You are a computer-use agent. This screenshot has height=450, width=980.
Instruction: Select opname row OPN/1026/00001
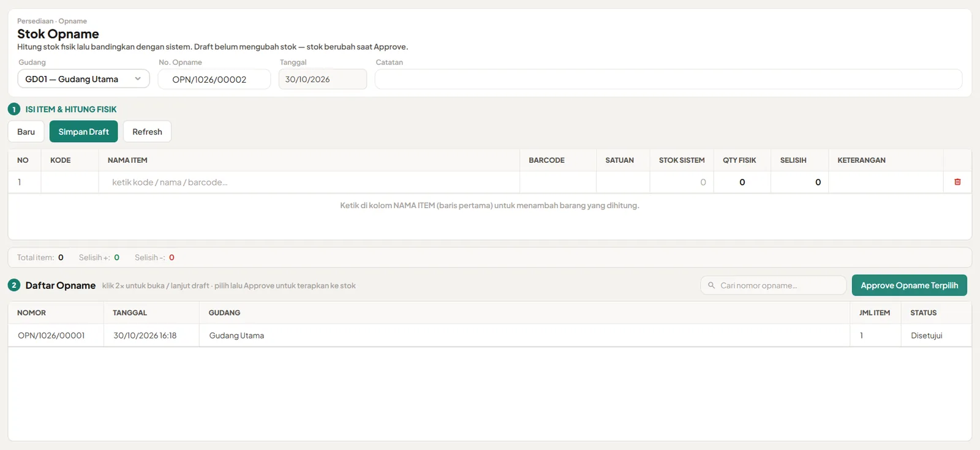tap(489, 336)
